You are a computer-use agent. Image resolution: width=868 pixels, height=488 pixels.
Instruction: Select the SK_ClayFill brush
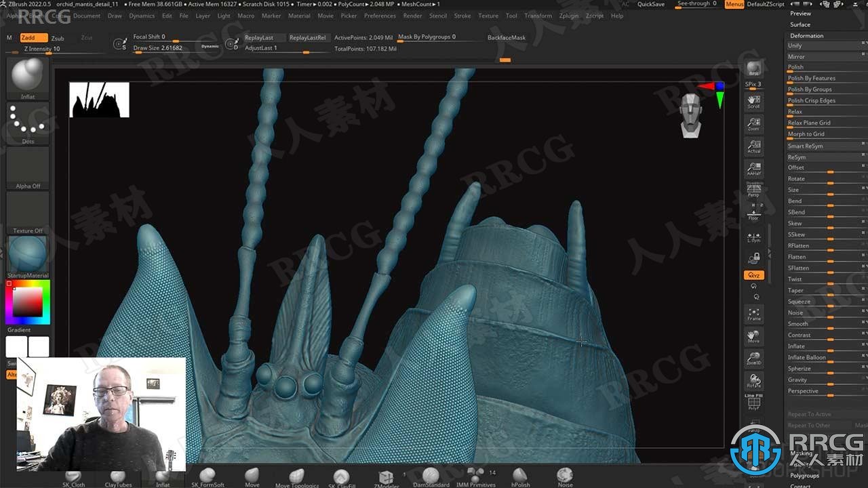point(342,479)
